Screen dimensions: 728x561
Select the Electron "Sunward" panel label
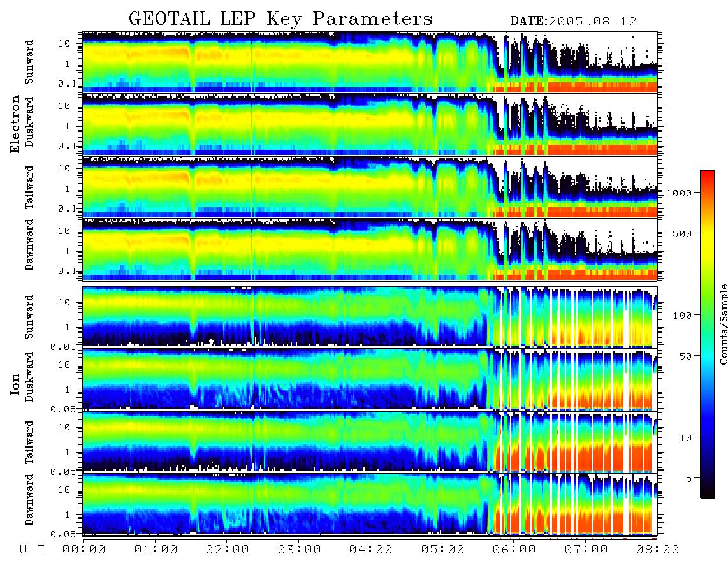pyautogui.click(x=29, y=62)
